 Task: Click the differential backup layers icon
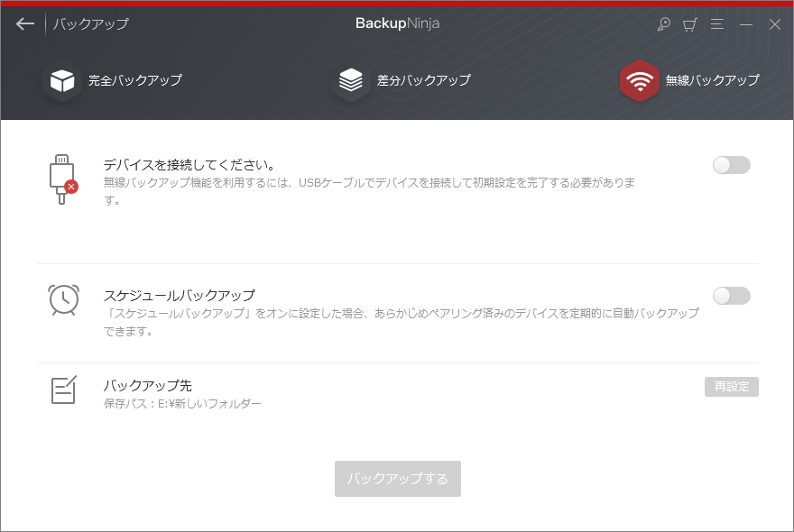pos(351,80)
